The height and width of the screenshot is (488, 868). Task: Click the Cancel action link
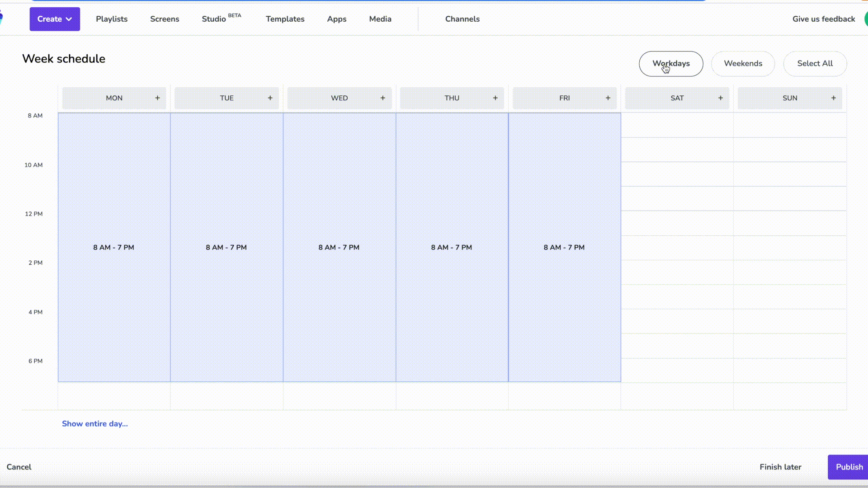[x=19, y=467]
